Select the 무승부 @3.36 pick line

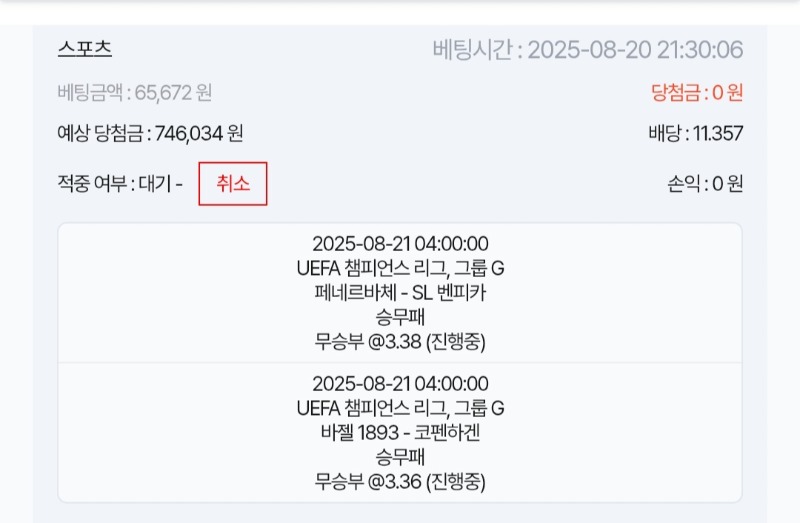point(400,482)
